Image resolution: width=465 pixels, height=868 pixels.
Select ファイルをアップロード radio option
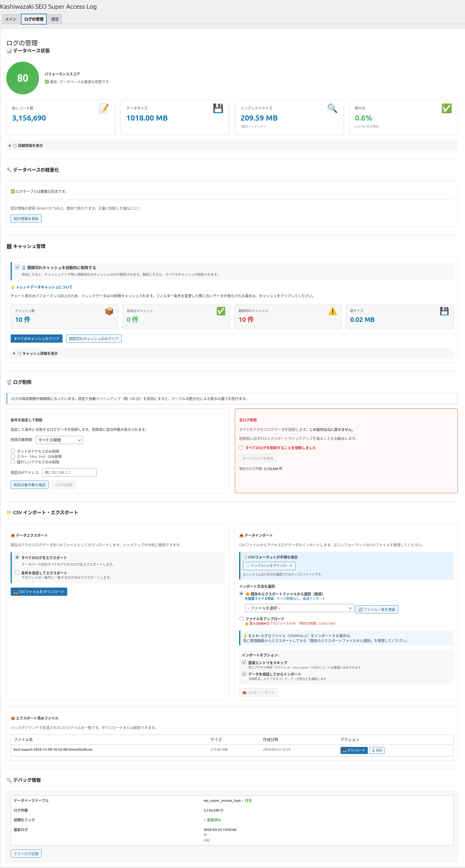click(241, 619)
